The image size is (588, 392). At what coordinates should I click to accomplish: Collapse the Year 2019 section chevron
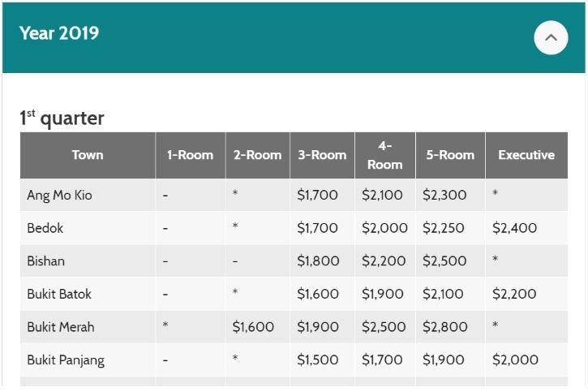551,38
